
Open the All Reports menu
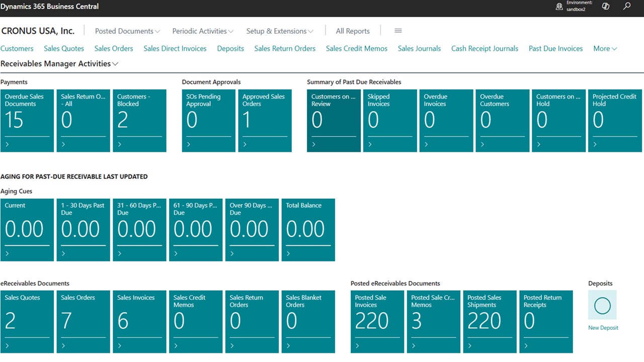tap(353, 31)
